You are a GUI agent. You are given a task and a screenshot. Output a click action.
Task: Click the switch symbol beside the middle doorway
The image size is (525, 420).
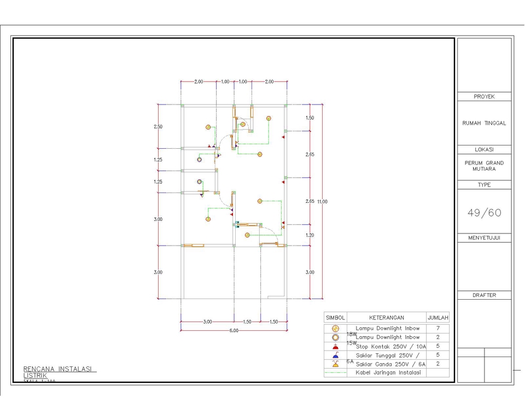coord(218,156)
